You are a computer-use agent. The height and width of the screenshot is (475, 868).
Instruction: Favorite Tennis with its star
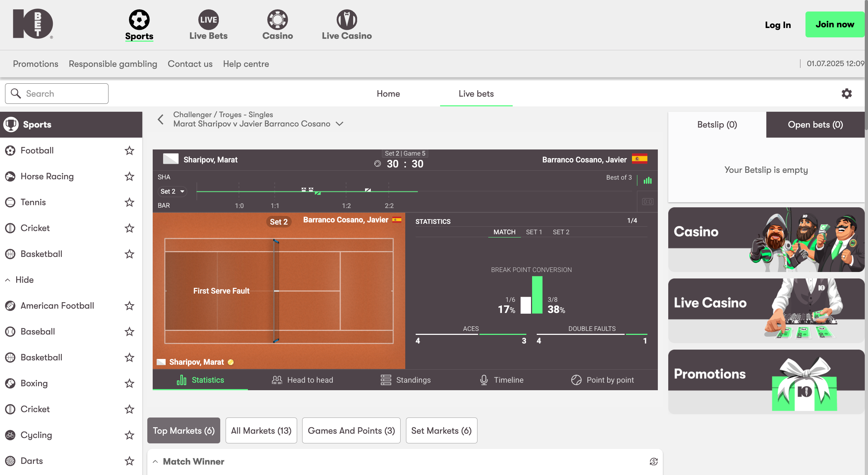[129, 202]
